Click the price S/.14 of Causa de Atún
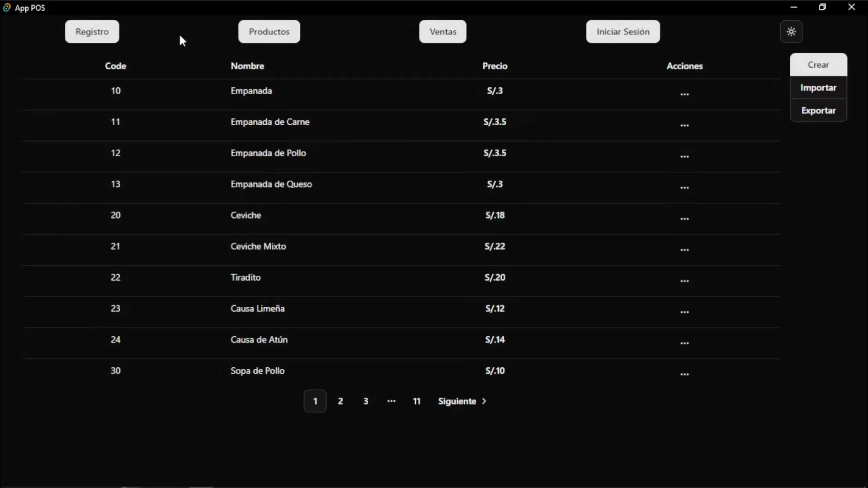 pyautogui.click(x=495, y=340)
